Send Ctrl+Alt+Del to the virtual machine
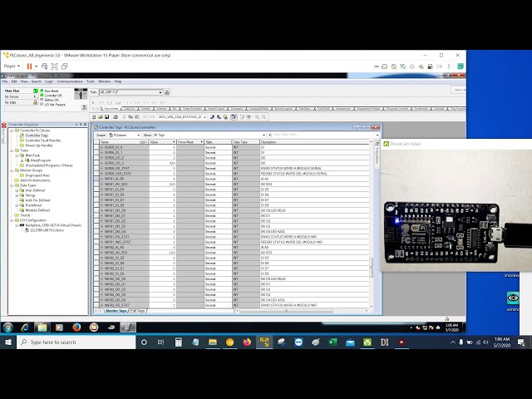Screen dimensions: 532x399 pyautogui.click(x=44, y=66)
